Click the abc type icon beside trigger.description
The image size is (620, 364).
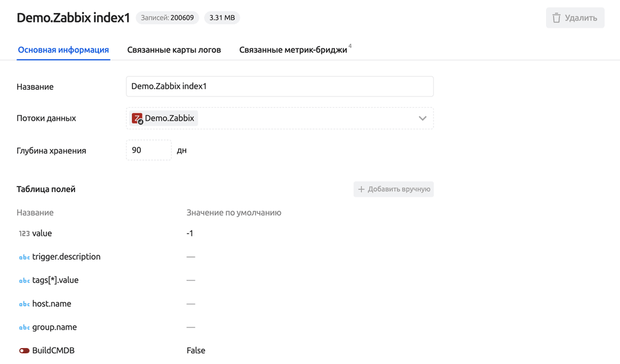pos(24,257)
